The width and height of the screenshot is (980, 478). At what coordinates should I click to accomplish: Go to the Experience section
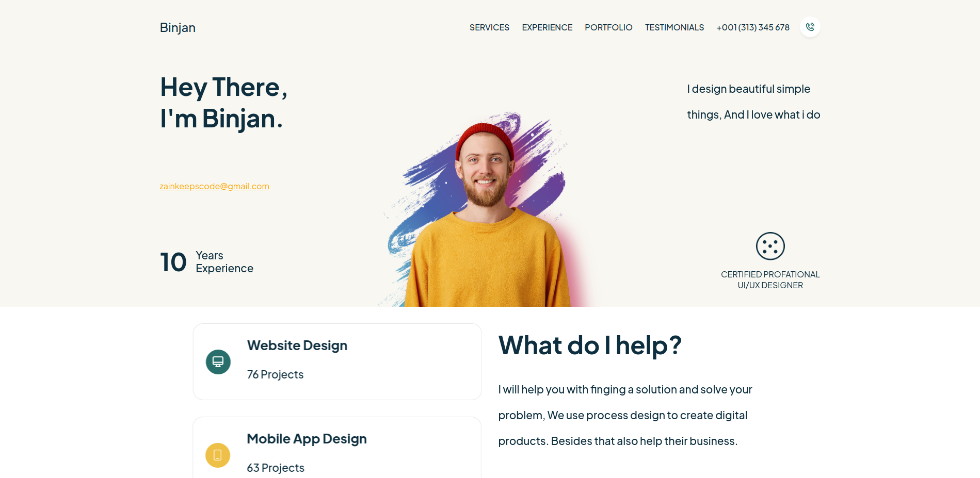click(547, 27)
